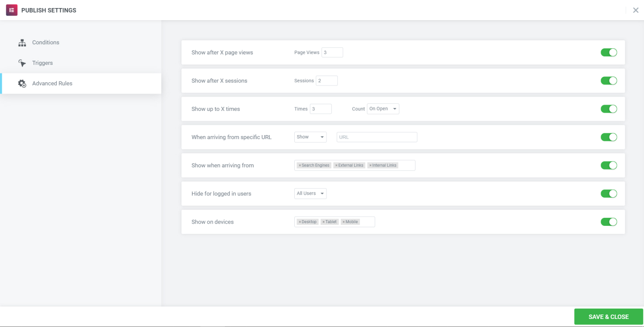Click the Desktop tag text
This screenshot has width=644, height=327.
(309, 222)
